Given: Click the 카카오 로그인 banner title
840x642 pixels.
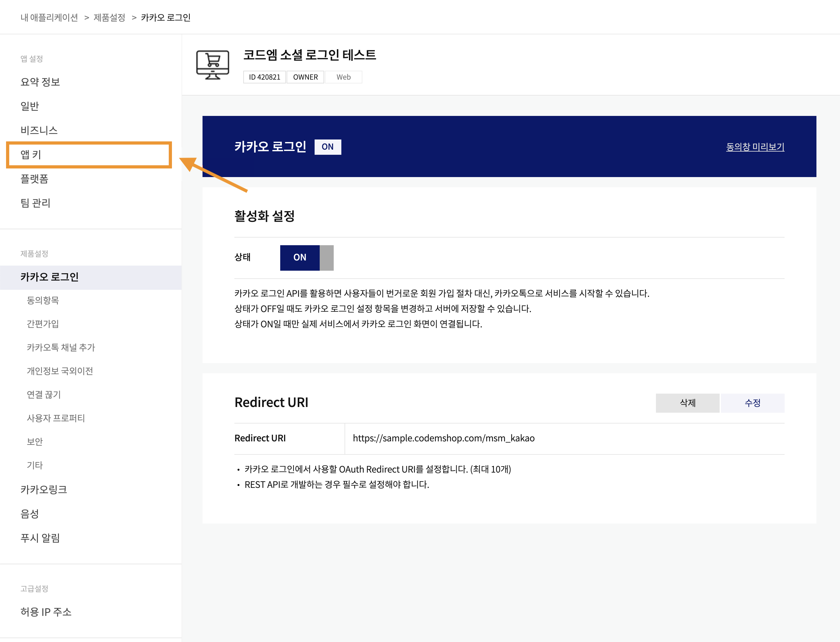Looking at the screenshot, I should 270,147.
